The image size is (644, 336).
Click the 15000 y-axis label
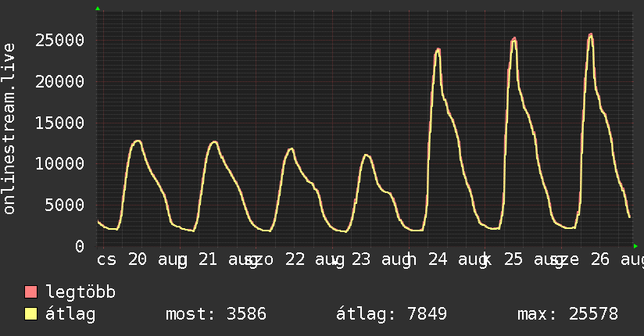tap(60, 123)
